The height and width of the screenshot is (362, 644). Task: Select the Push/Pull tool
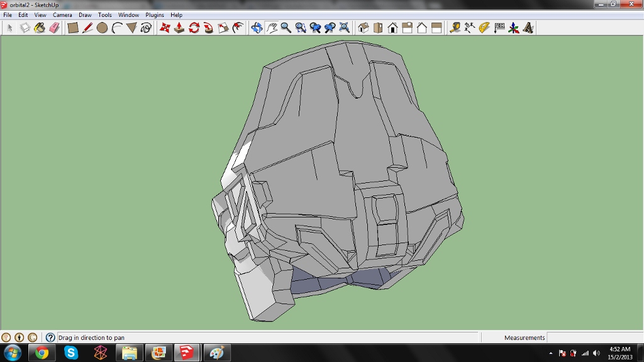click(x=179, y=28)
